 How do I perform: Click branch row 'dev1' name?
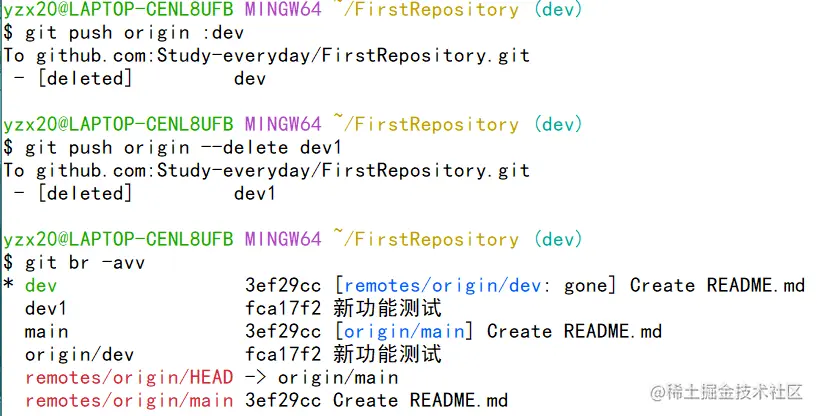[x=46, y=309]
